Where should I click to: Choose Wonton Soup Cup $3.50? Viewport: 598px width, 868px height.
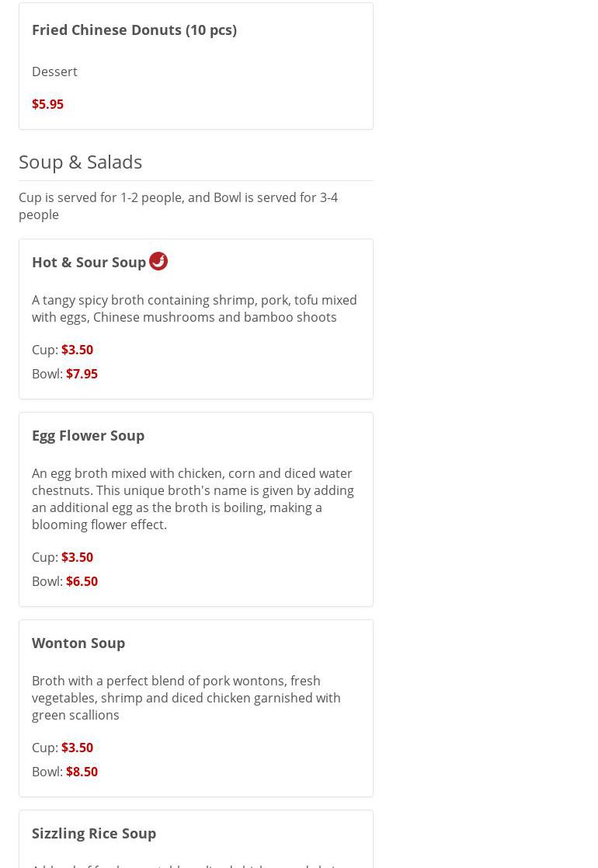77,748
